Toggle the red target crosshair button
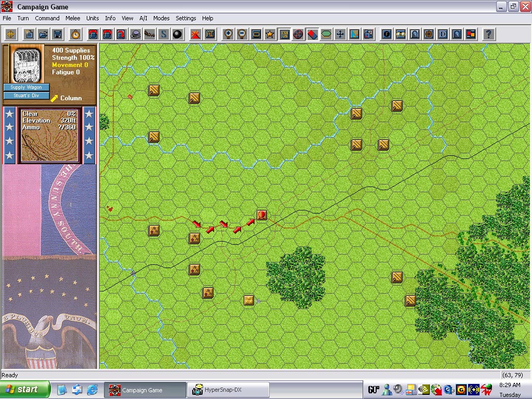532x399 pixels. 298,34
